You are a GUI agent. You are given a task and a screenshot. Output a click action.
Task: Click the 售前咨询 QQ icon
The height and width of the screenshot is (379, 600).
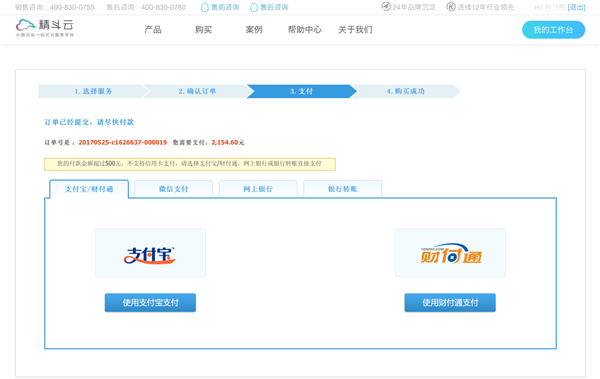pyautogui.click(x=205, y=7)
